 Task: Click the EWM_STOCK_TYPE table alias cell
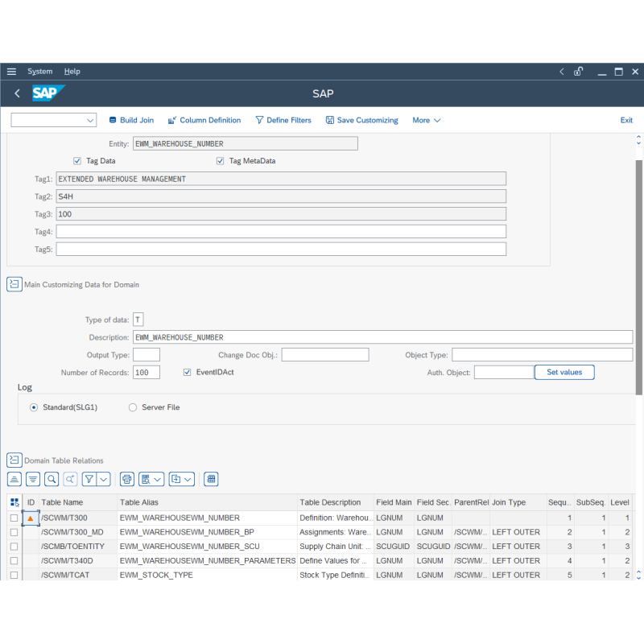(x=207, y=575)
